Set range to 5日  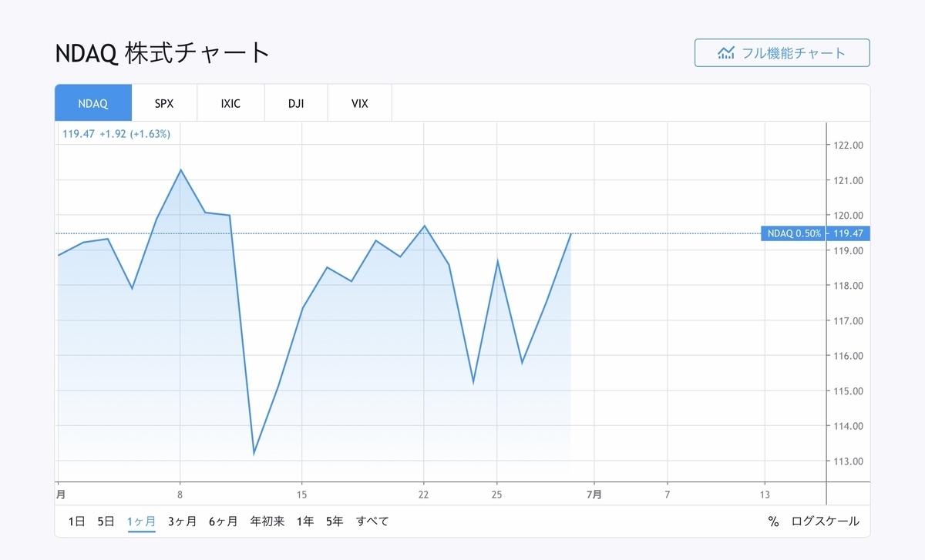[x=106, y=521]
